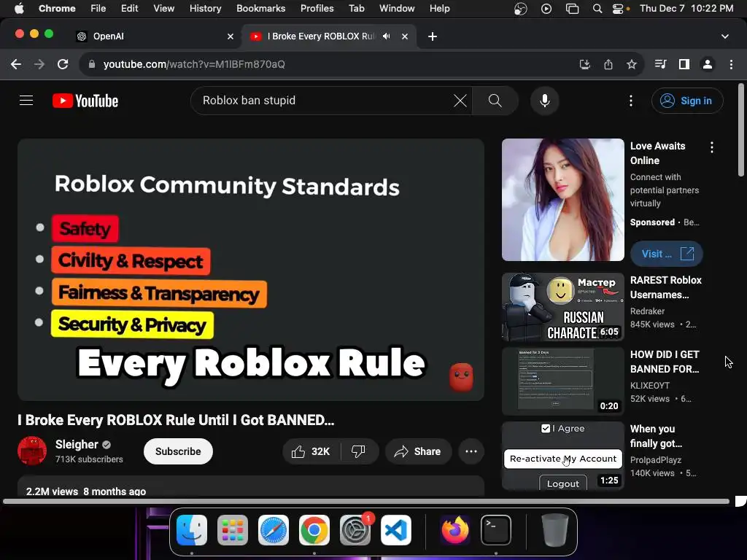Open menu bar date and time
747x560 pixels.
click(x=686, y=9)
